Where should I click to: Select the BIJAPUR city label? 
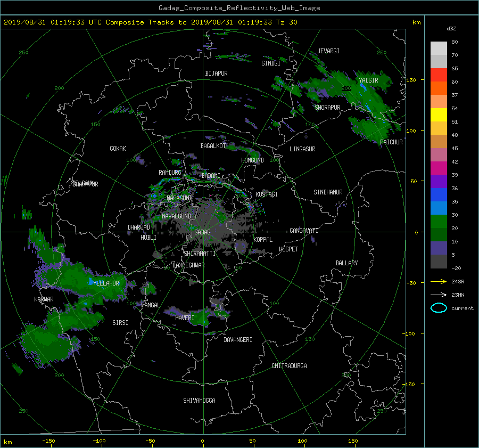point(216,74)
